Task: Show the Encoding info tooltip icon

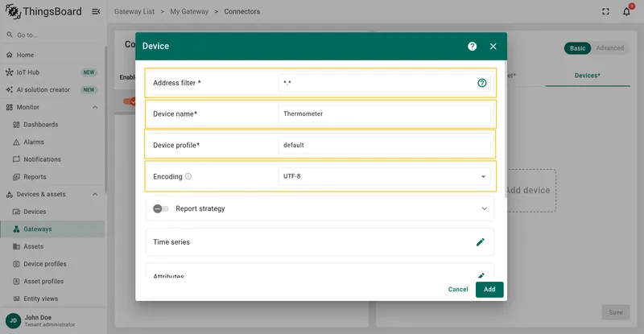Action: coord(188,176)
